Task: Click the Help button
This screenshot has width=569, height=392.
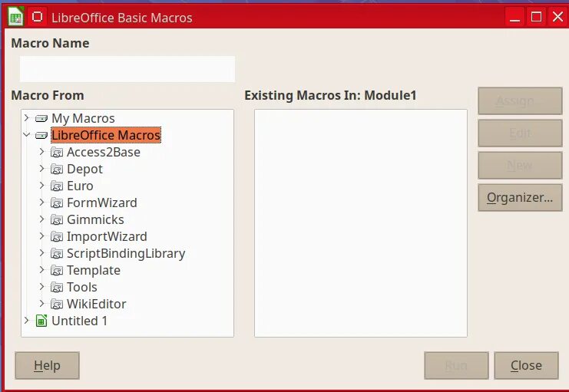Action: (47, 365)
